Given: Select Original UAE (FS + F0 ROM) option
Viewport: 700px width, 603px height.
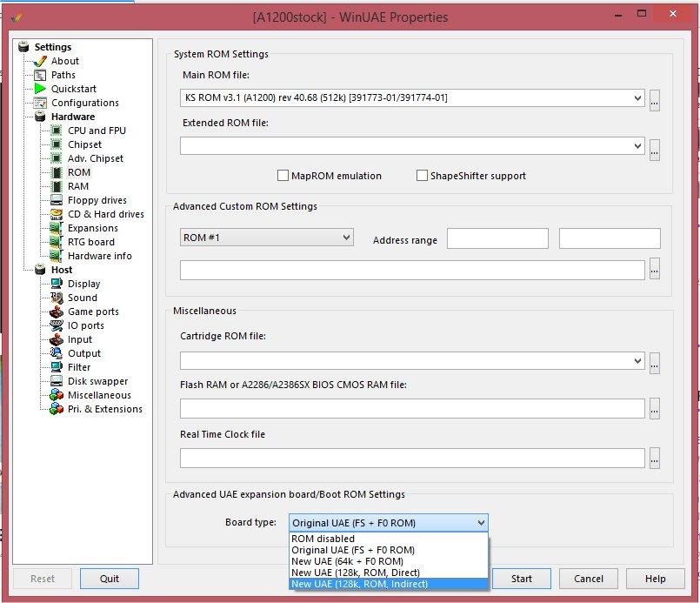Looking at the screenshot, I should point(389,550).
